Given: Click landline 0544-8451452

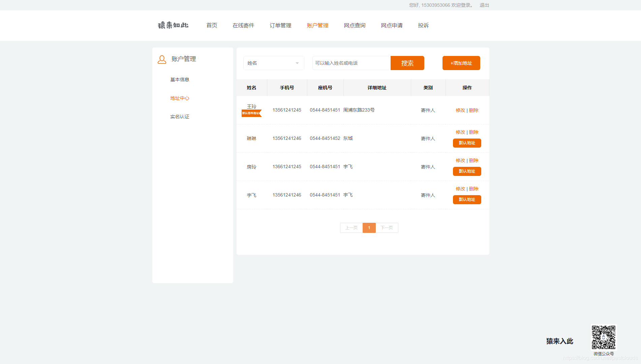Looking at the screenshot, I should [x=325, y=139].
